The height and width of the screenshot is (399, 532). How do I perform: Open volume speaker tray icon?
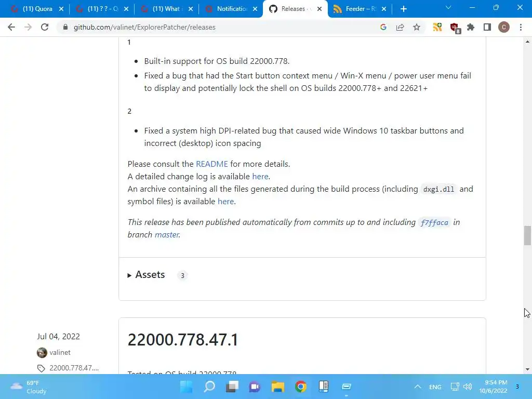pos(468,387)
